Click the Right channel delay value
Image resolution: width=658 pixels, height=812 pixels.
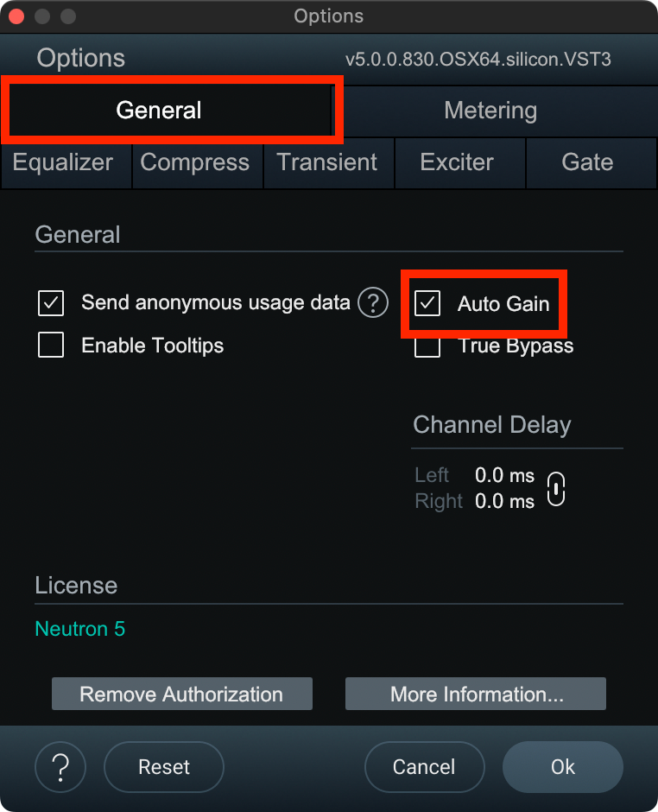[504, 502]
